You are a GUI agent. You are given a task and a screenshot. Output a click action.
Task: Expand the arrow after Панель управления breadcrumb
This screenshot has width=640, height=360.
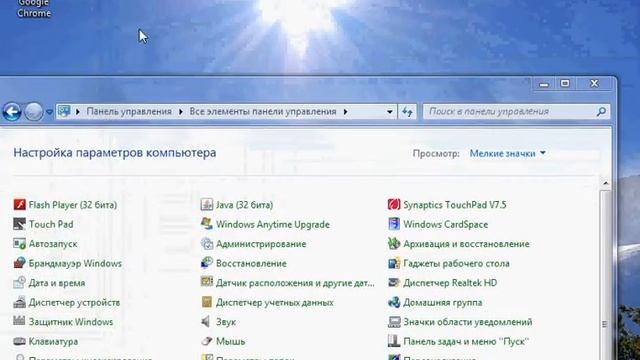tap(181, 111)
